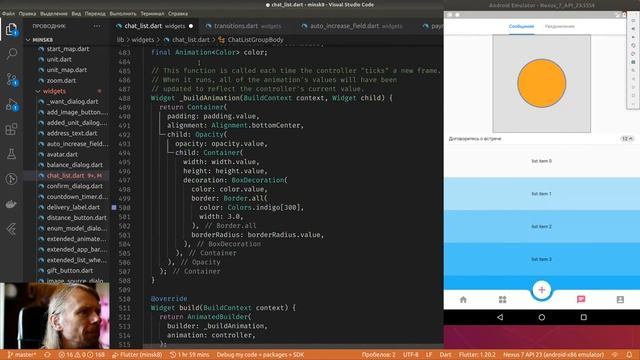This screenshot has height=360, width=640.
Task: Click indigo color preview beside line 500
Action: point(114,207)
